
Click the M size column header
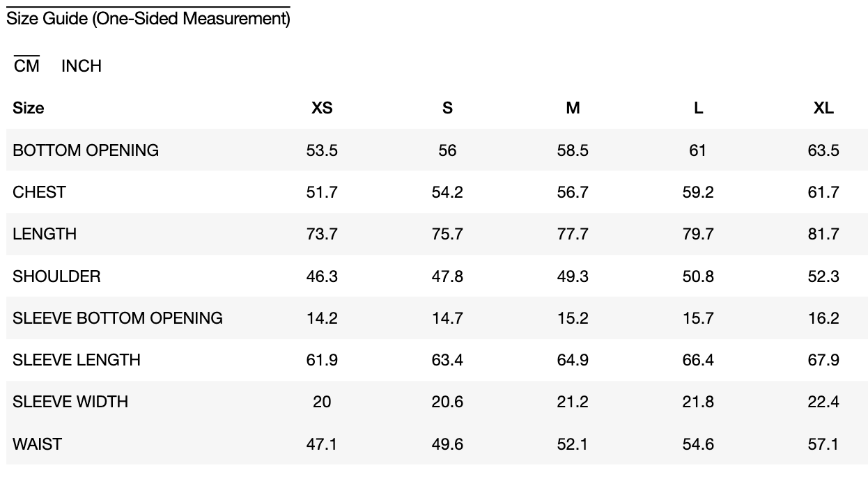pyautogui.click(x=573, y=108)
